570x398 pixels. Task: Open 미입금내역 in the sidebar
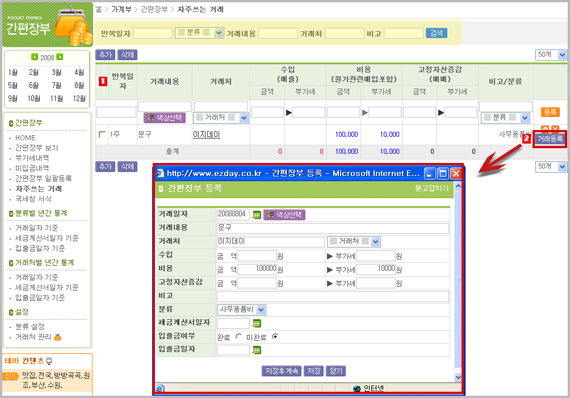[32, 168]
